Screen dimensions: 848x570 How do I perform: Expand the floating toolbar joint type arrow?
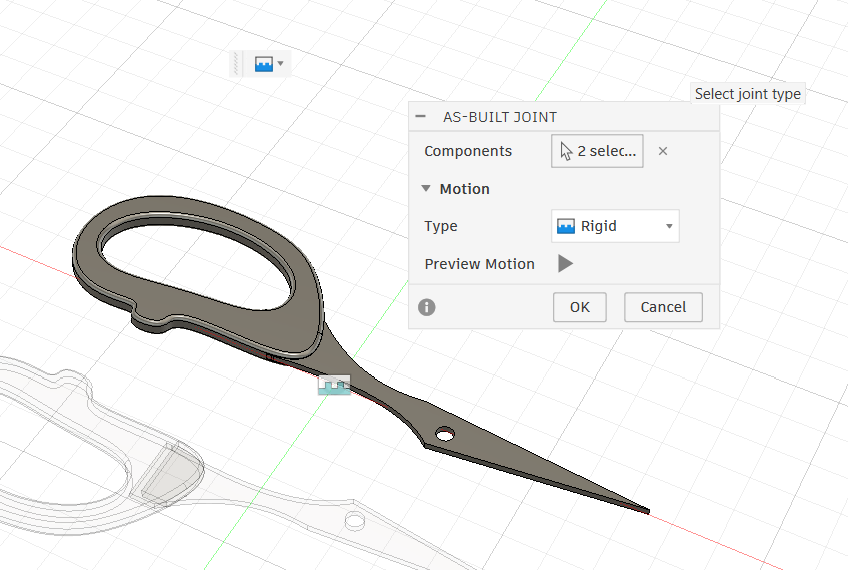coord(281,64)
